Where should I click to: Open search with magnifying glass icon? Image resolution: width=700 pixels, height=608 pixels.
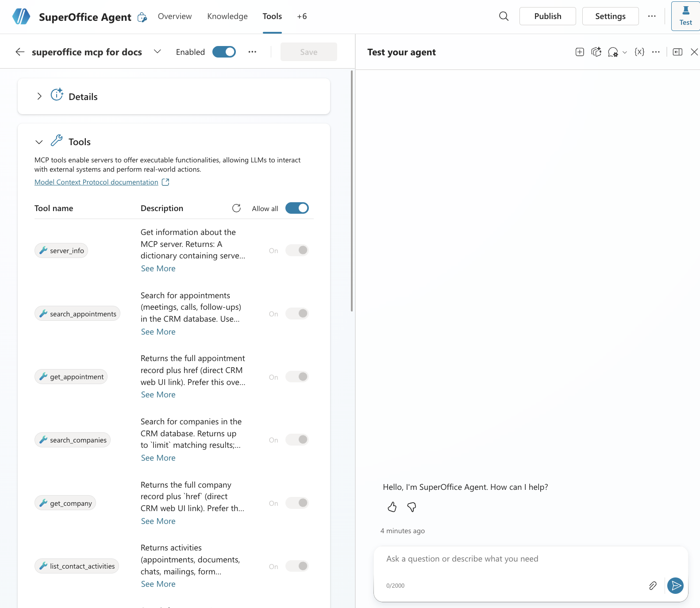[504, 16]
